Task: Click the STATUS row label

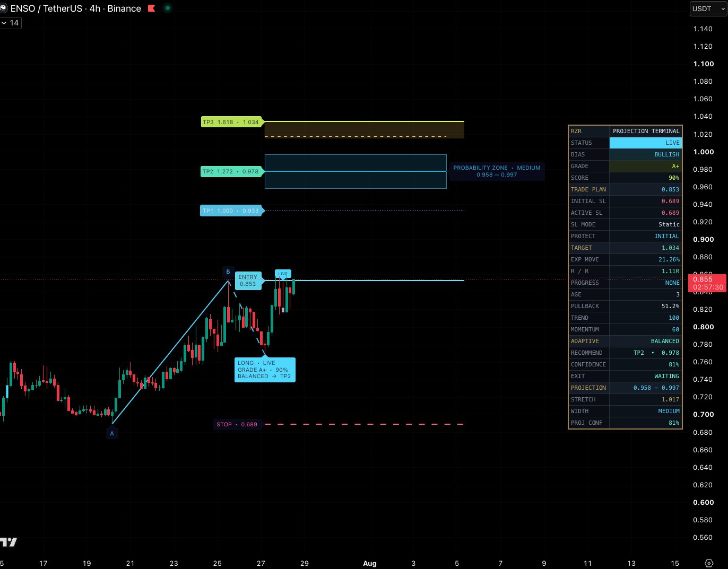Action: point(581,143)
